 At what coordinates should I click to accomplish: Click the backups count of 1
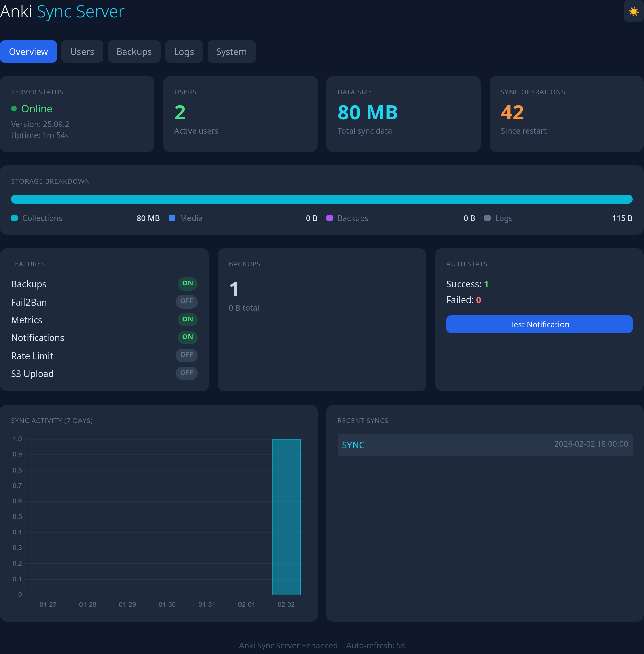(x=234, y=289)
